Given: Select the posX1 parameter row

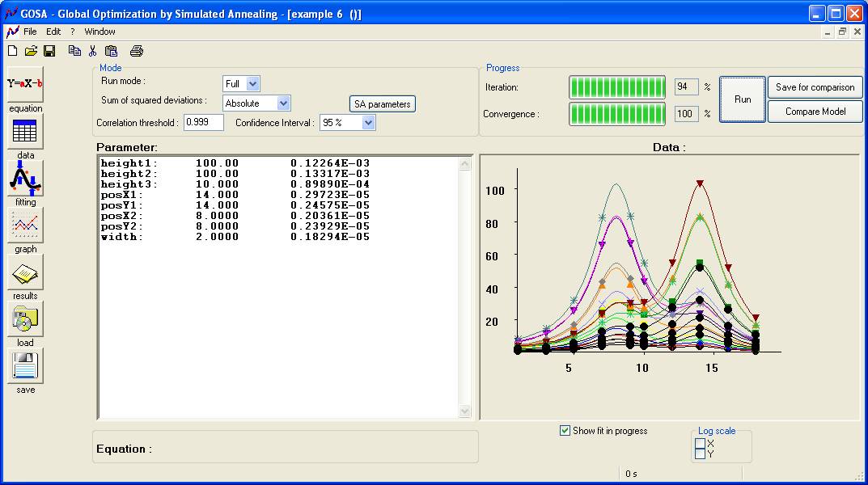Looking at the screenshot, I should click(235, 195).
